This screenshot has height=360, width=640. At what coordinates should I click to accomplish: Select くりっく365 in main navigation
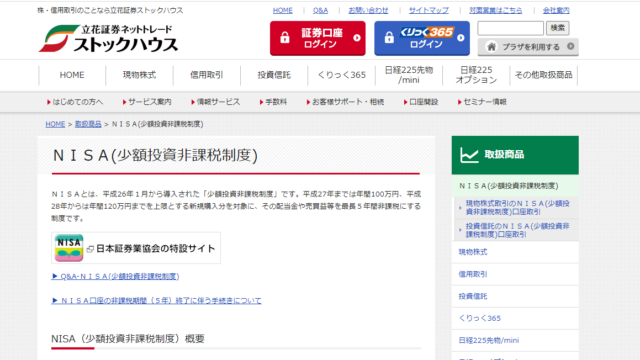[341, 75]
